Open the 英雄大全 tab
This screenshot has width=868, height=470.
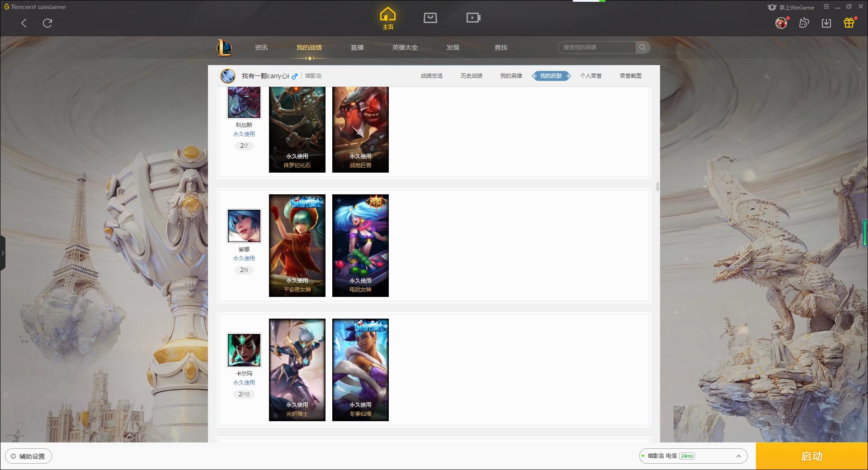click(x=405, y=47)
